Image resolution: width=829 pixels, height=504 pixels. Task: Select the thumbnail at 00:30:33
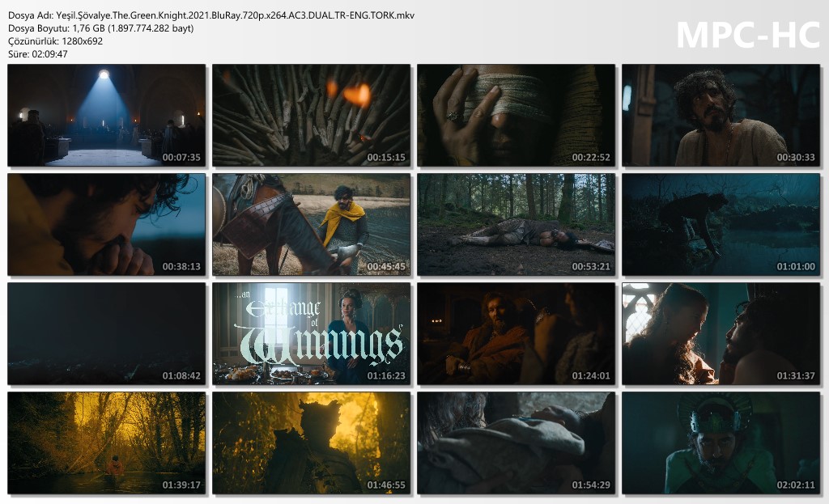pos(721,115)
